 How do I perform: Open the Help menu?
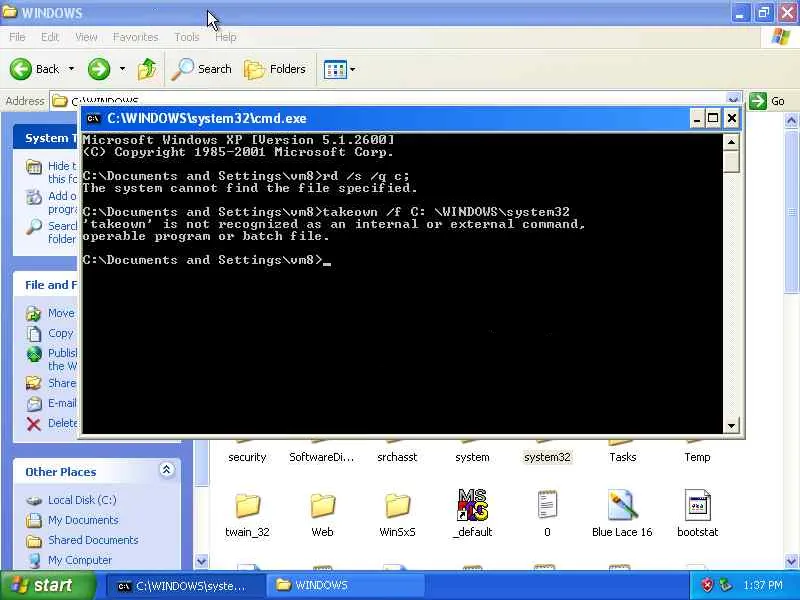pyautogui.click(x=226, y=37)
